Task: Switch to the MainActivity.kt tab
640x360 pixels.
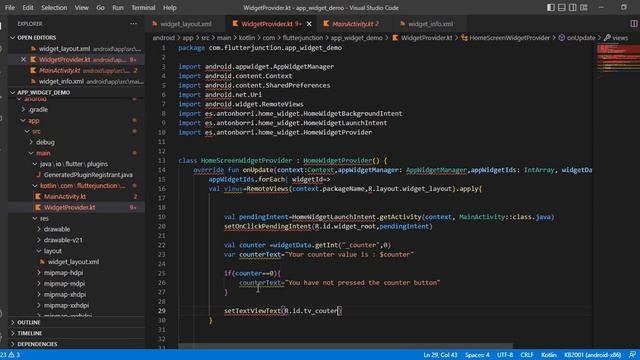Action: tap(352, 24)
